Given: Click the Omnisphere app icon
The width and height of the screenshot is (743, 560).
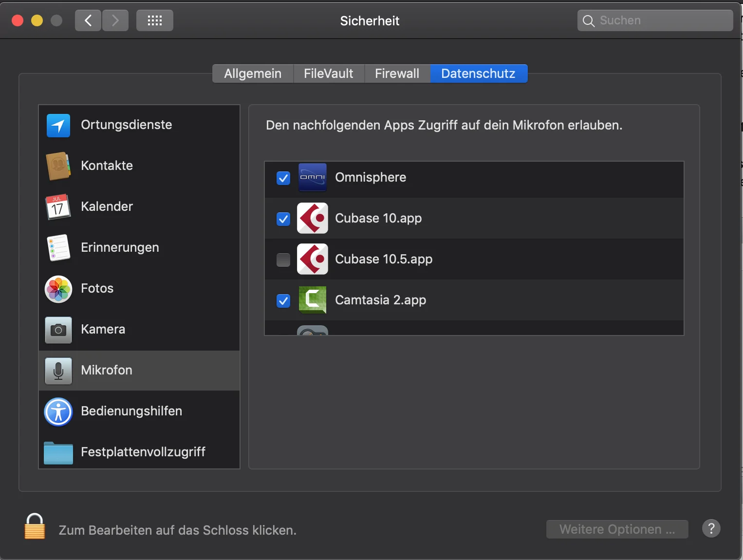Looking at the screenshot, I should coord(313,177).
